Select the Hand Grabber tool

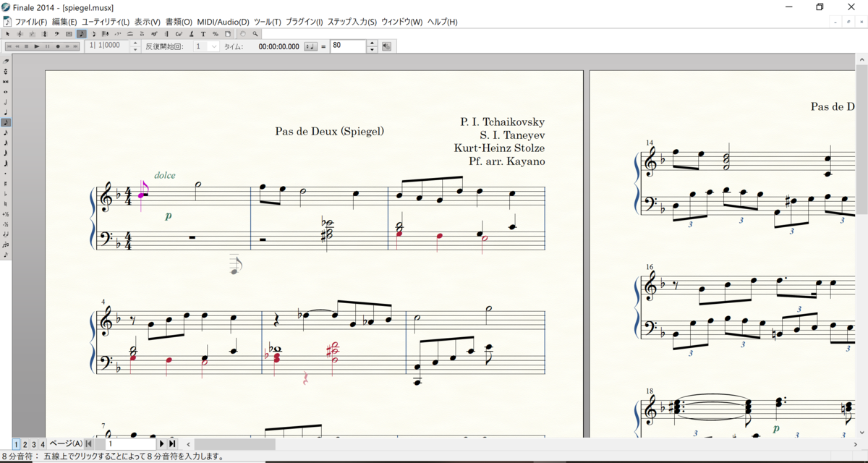pyautogui.click(x=243, y=34)
